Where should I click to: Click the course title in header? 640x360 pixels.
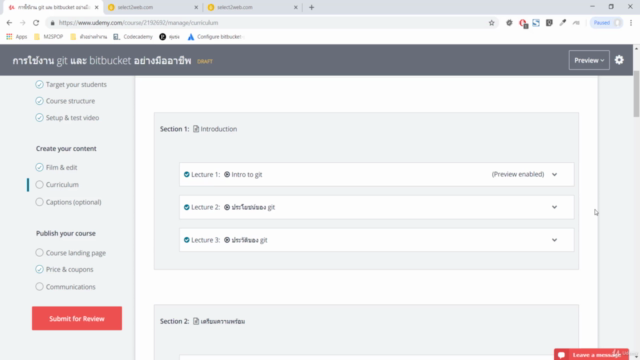tap(102, 60)
